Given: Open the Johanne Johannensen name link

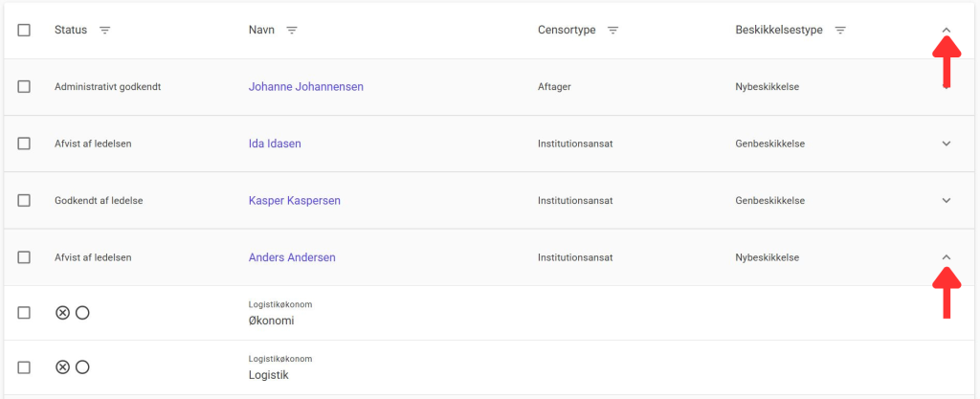Looking at the screenshot, I should click(305, 87).
